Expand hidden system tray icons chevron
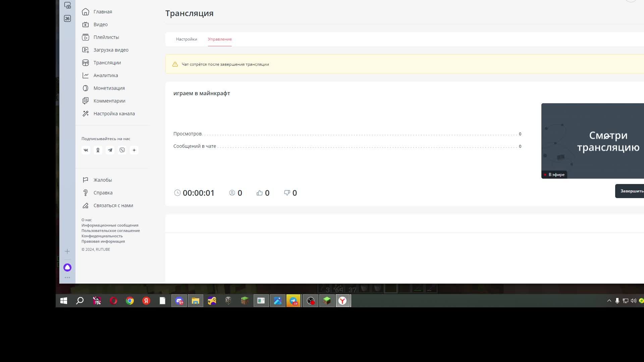The image size is (644, 362). pos(609,301)
